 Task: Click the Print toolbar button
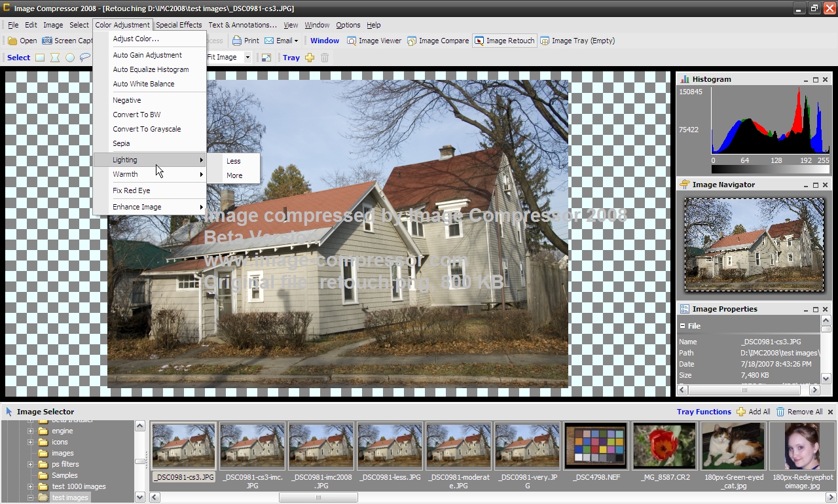(246, 41)
